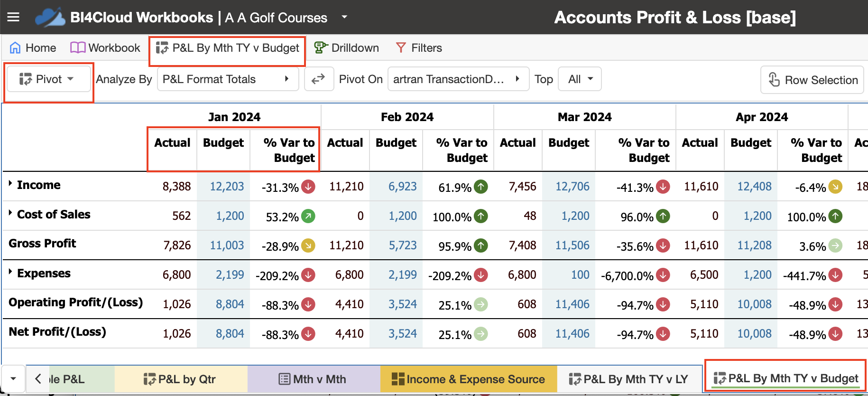Viewport: 868px width, 396px height.
Task: Click the Jan 2024 column header
Action: (234, 117)
